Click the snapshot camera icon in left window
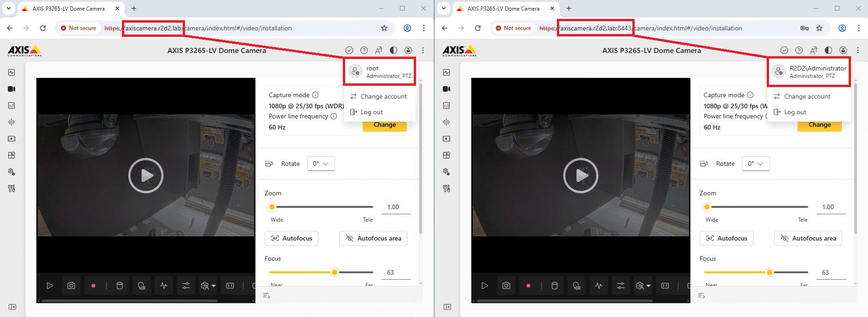 coord(71,286)
